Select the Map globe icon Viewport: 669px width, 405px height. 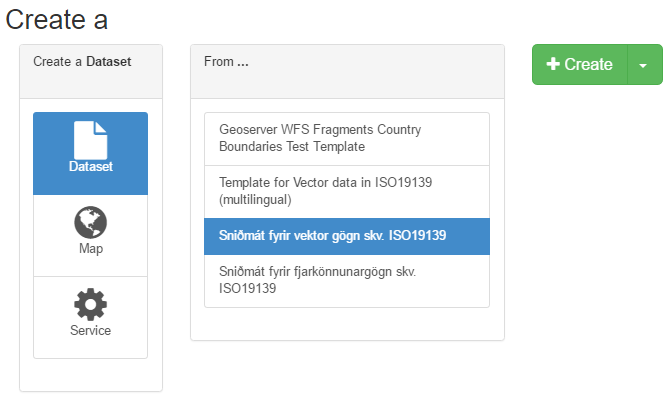tap(90, 223)
